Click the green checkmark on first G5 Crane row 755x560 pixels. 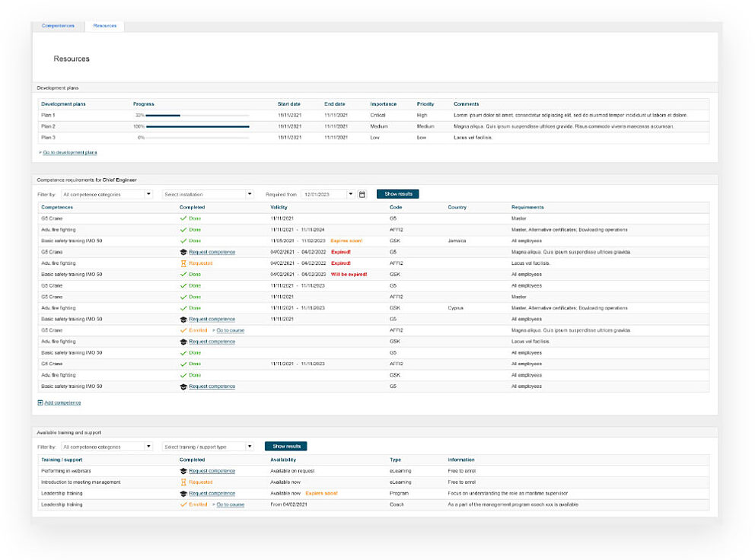[x=183, y=218]
